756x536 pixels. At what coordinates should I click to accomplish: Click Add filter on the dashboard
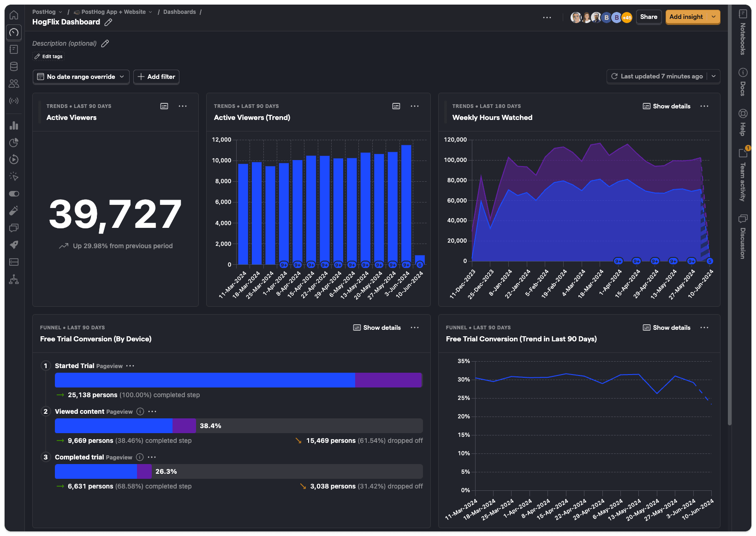[156, 77]
